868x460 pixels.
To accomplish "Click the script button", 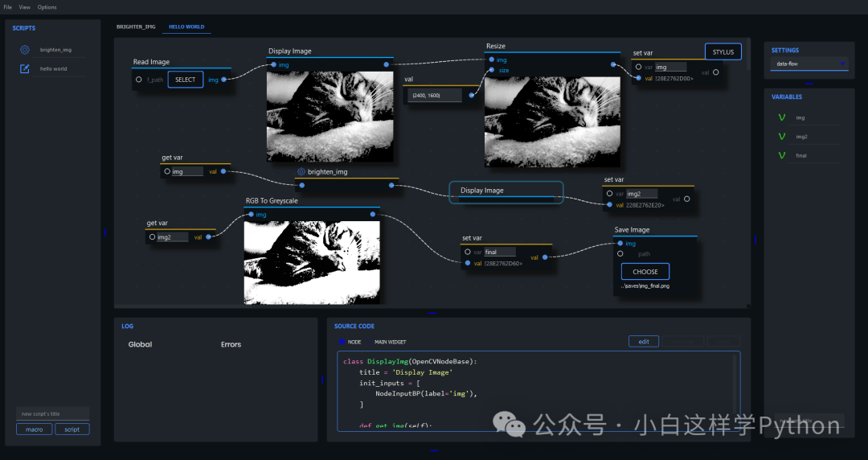I will [72, 429].
